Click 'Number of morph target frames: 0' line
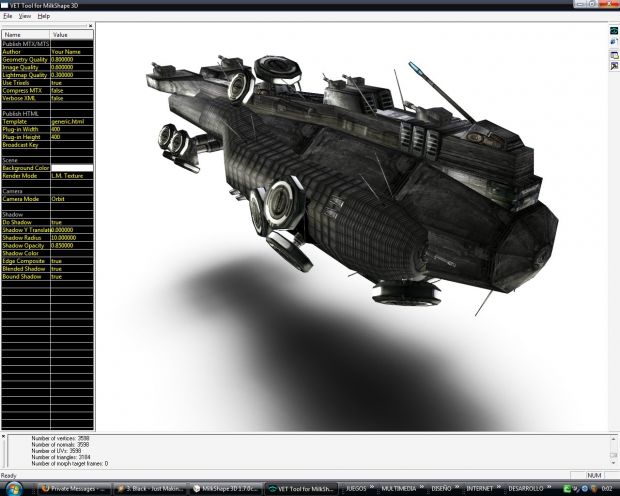Image resolution: width=620 pixels, height=496 pixels. (70, 464)
